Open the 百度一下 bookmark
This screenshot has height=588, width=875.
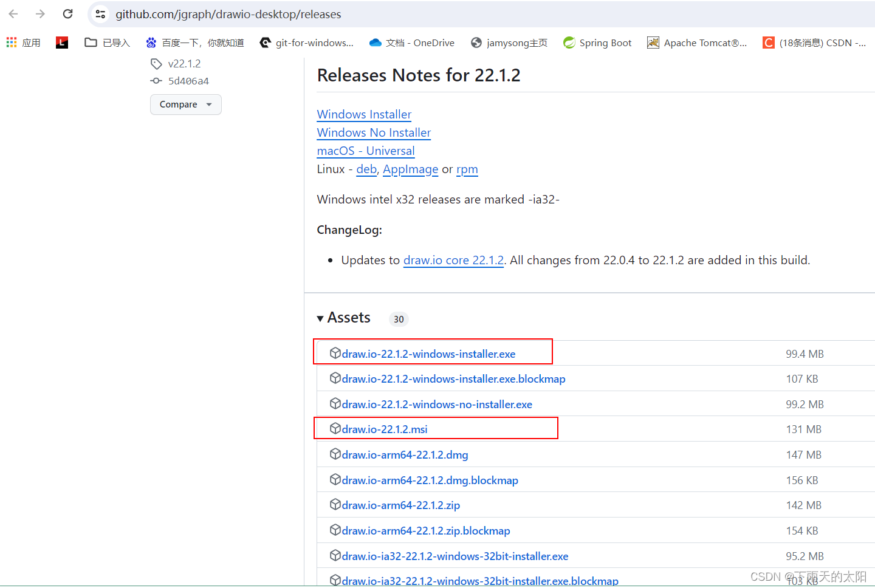[x=195, y=43]
